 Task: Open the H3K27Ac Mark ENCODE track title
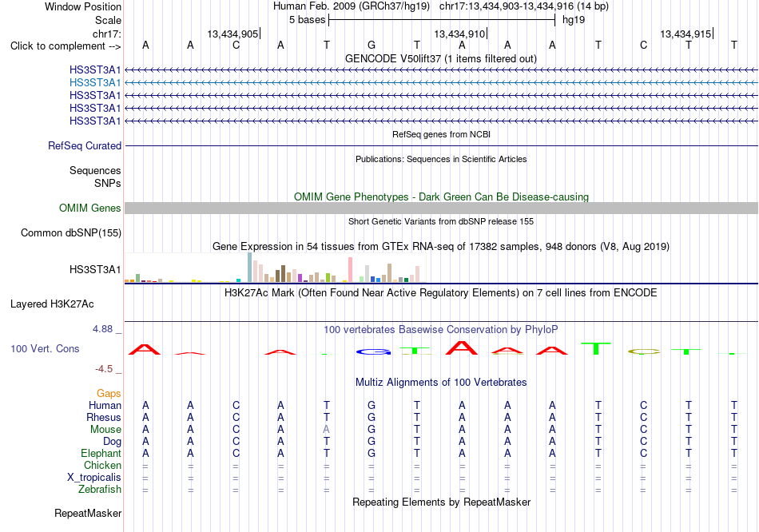441,293
